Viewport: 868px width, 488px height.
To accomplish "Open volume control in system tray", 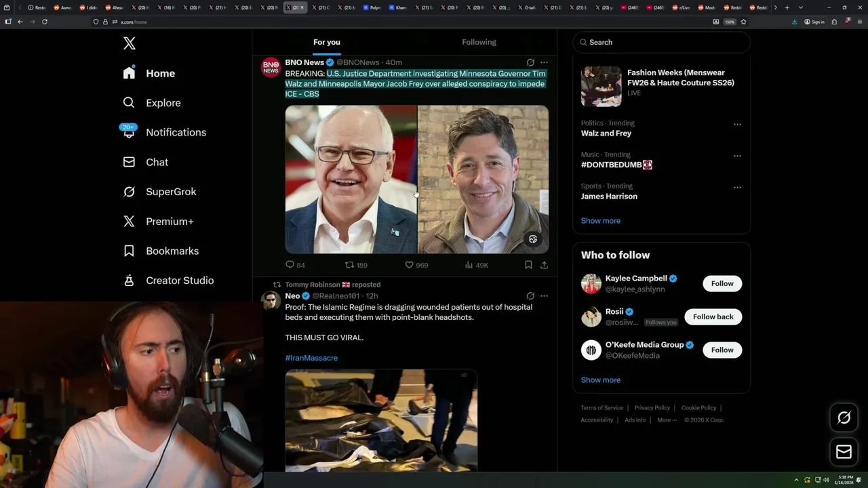I will (826, 480).
